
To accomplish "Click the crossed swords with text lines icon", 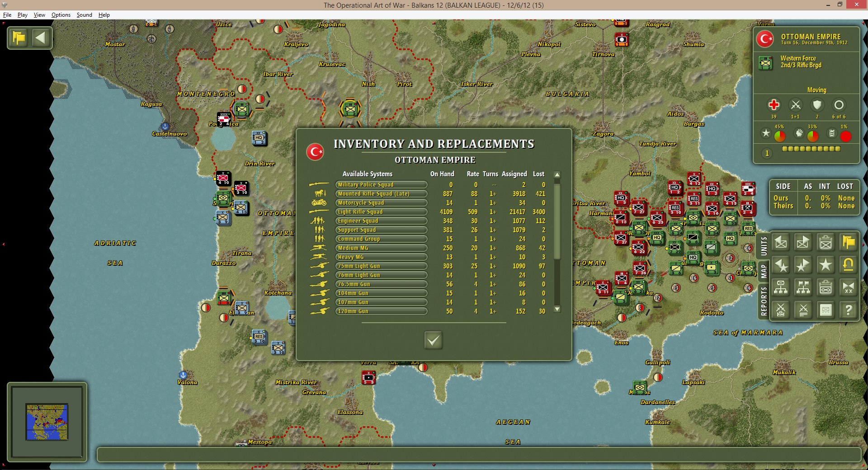I will [803, 310].
